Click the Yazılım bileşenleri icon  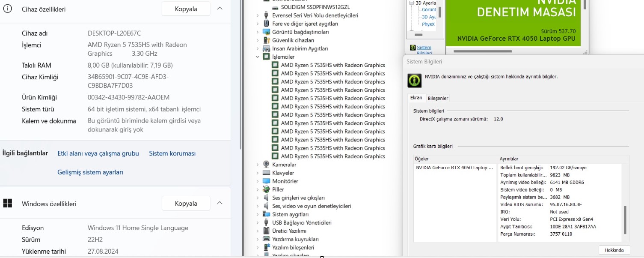point(266,247)
